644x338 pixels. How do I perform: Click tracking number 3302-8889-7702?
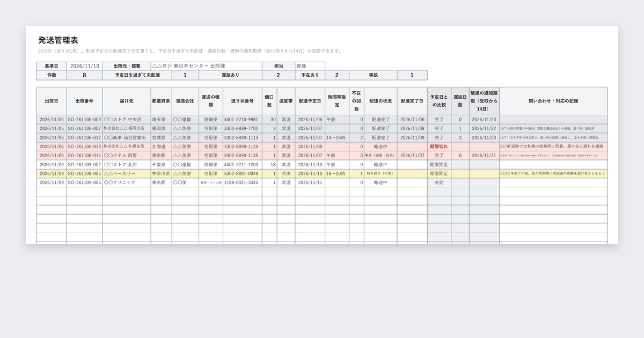coord(242,129)
